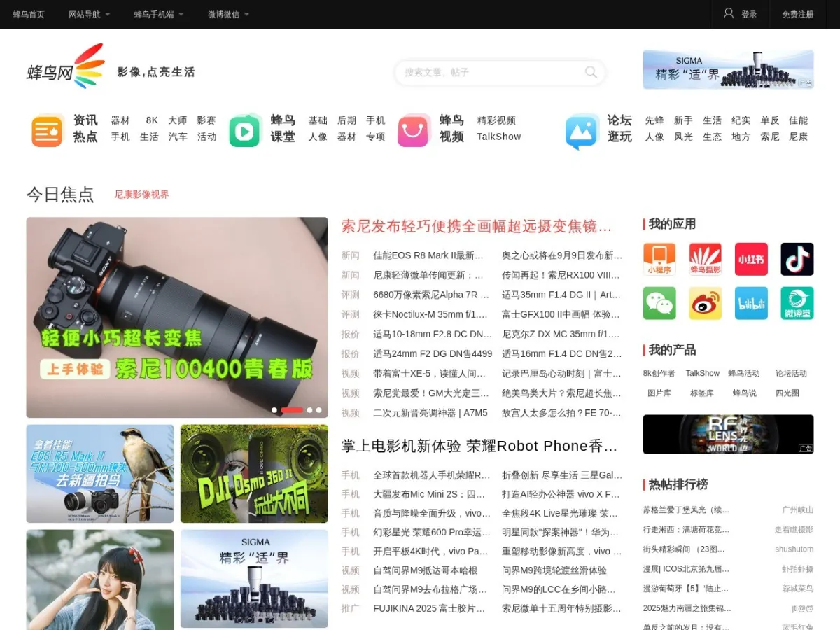This screenshot has height=630, width=840.
Task: Click the search magnifier icon
Action: point(591,72)
